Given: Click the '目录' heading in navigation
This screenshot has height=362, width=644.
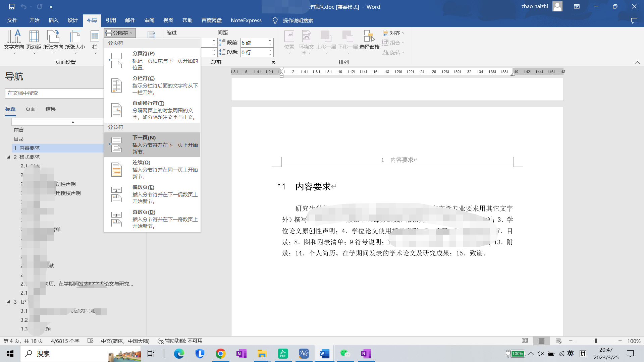Looking at the screenshot, I should 19,139.
